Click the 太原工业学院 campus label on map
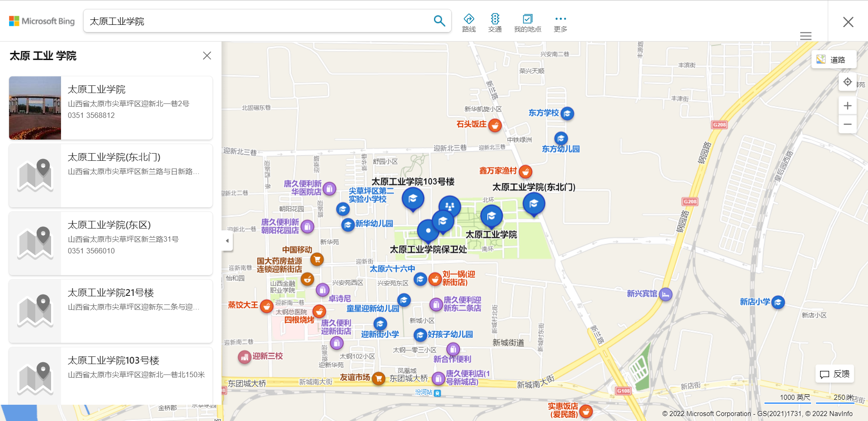 pyautogui.click(x=491, y=234)
